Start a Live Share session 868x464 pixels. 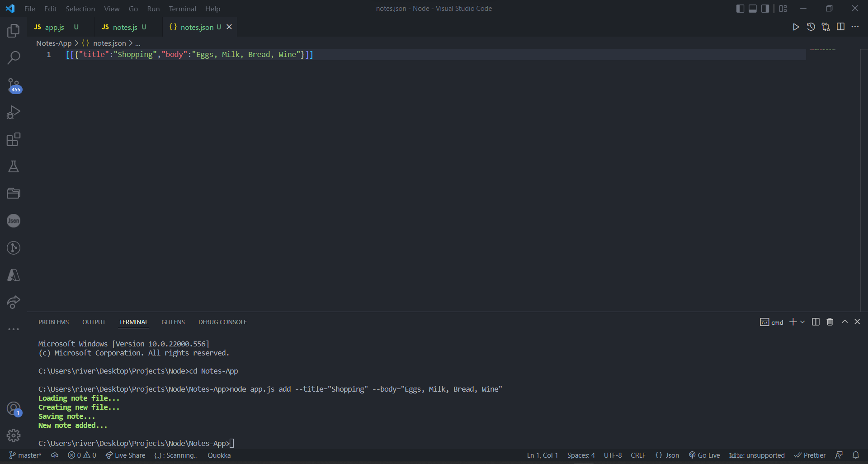tap(125, 455)
